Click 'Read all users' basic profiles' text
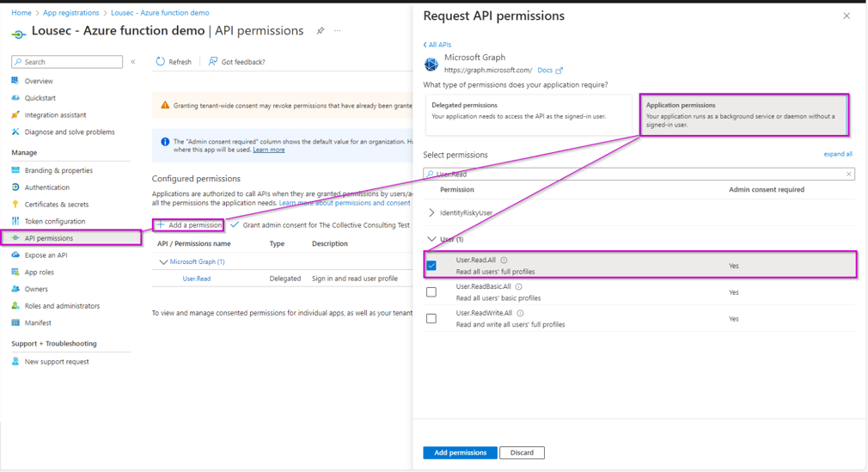868x472 pixels. click(x=498, y=298)
